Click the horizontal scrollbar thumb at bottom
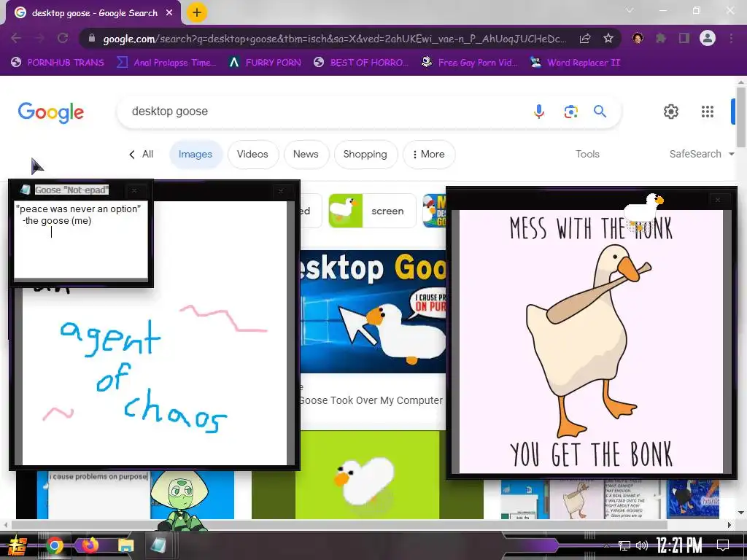The width and height of the screenshot is (747, 560). (x=339, y=525)
